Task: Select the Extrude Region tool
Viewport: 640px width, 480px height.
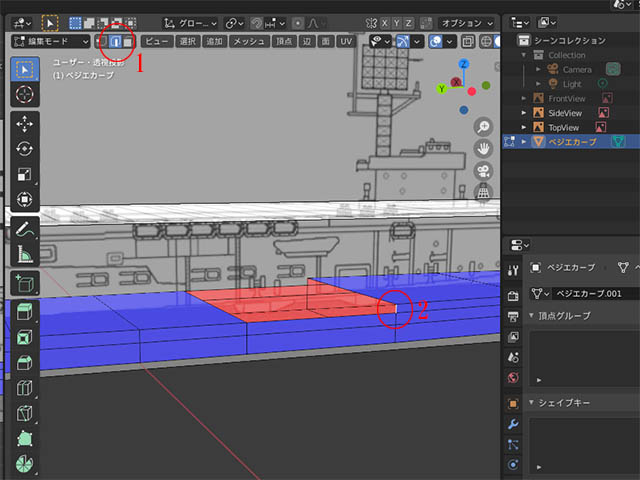Action: 24,312
